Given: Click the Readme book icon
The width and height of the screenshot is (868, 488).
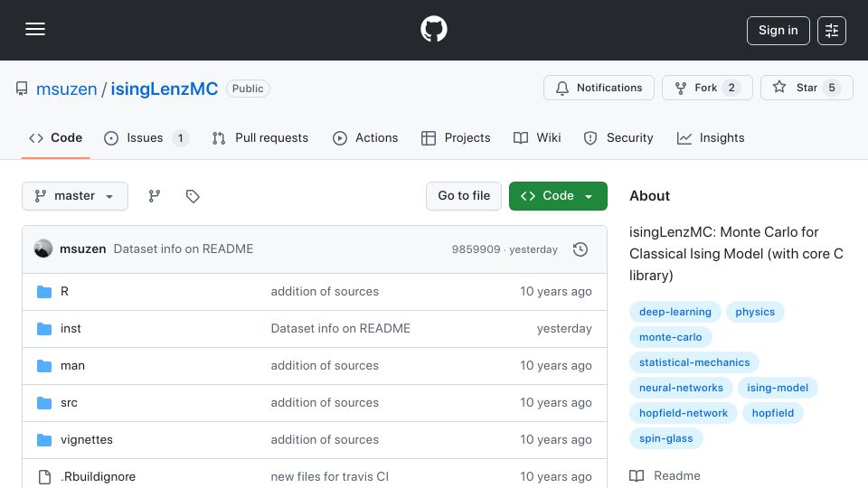Looking at the screenshot, I should click(637, 476).
